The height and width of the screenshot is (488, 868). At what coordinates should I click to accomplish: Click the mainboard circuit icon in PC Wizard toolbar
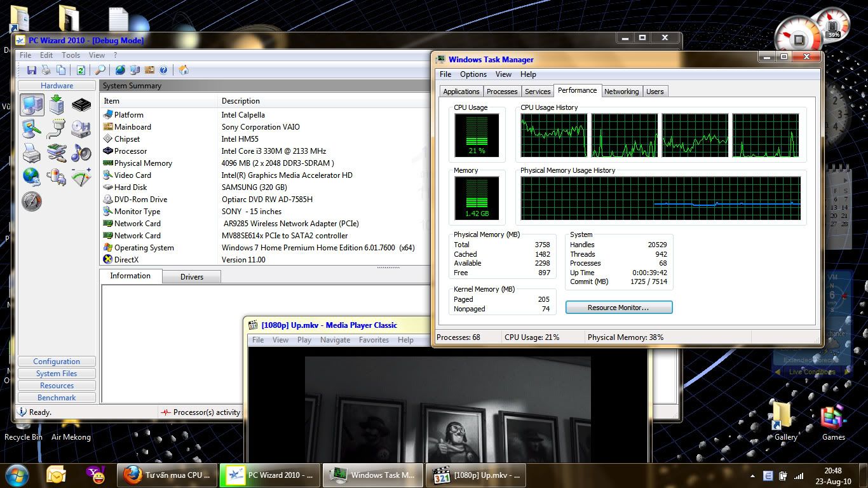pyautogui.click(x=149, y=70)
